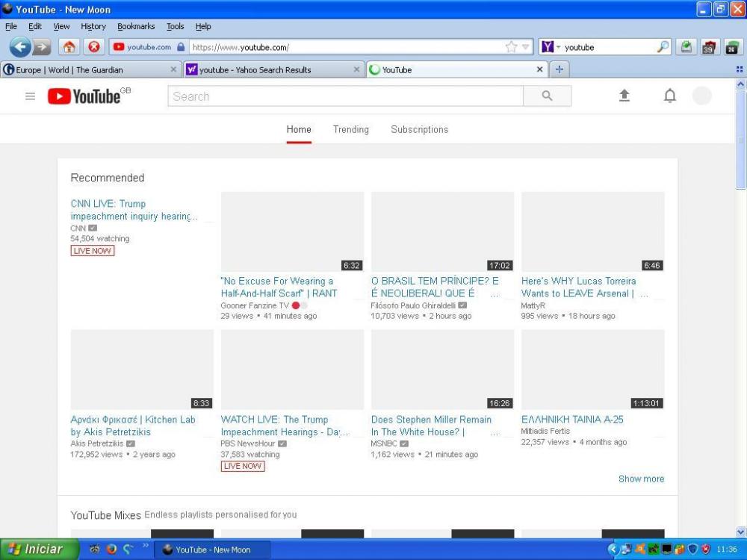Go to the browser home page icon
Screen dimensions: 747x560
pyautogui.click(x=69, y=47)
